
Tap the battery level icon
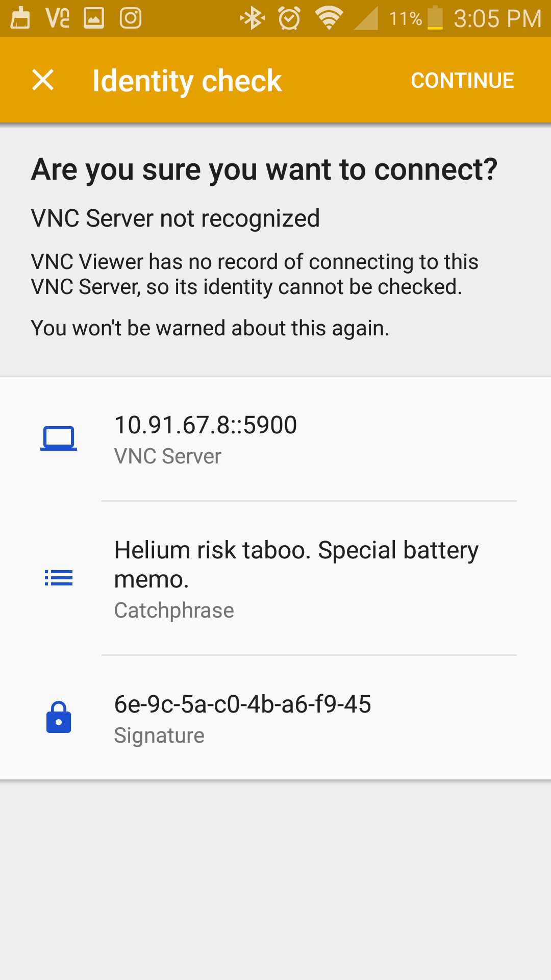pyautogui.click(x=435, y=18)
